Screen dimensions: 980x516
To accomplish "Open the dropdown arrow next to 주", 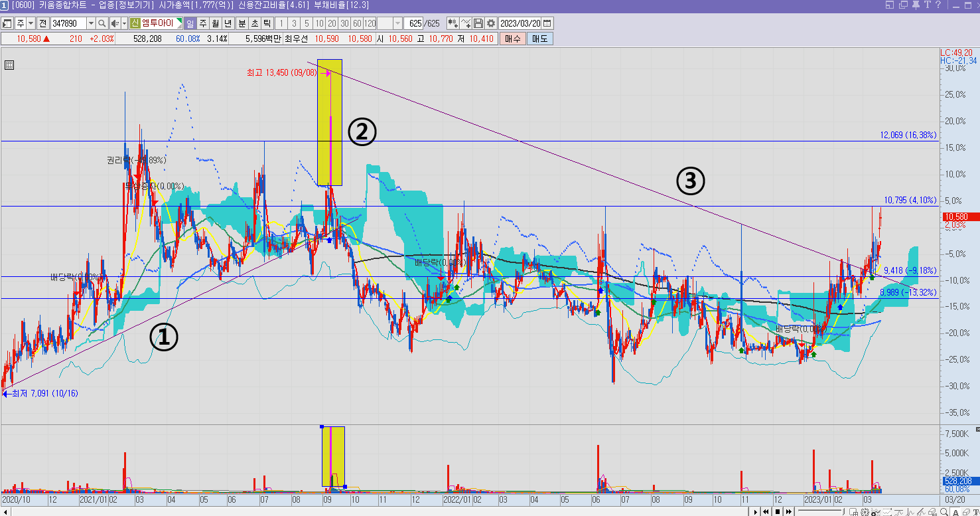I will click(x=31, y=23).
